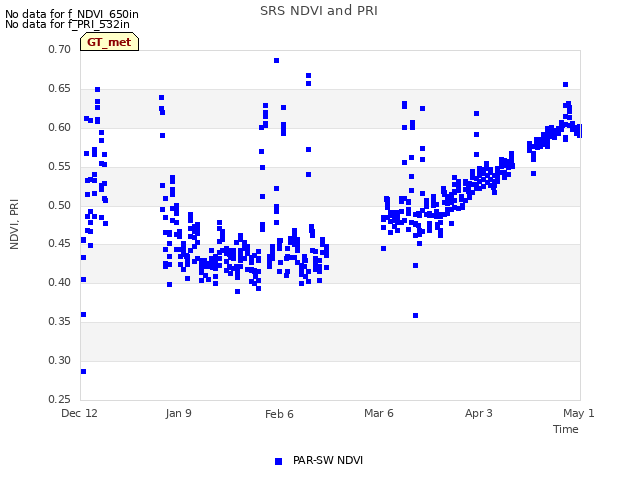Click the highest data point near 0.69
This screenshot has height=480, width=640.
[276, 60]
